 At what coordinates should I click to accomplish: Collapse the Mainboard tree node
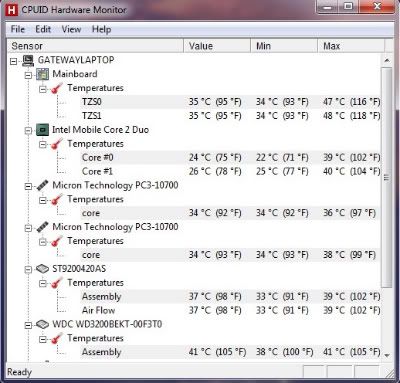pos(28,75)
